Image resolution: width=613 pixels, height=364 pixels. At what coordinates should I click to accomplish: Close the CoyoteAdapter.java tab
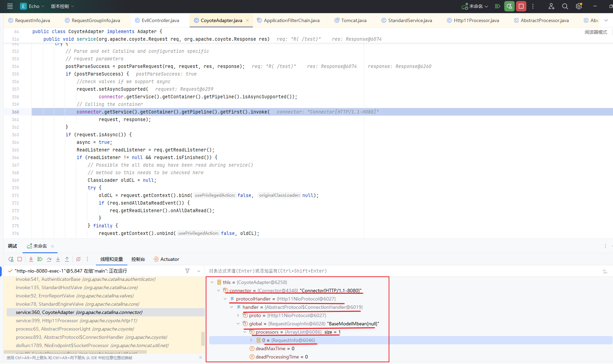click(x=247, y=20)
